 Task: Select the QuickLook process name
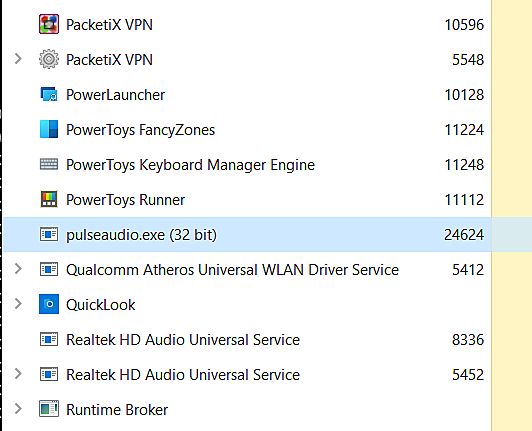101,305
